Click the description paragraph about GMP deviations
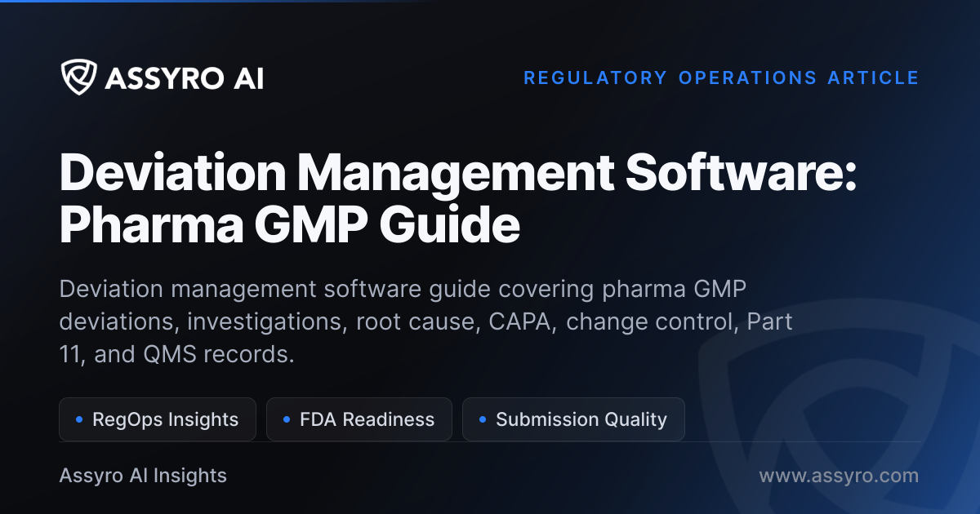The width and height of the screenshot is (980, 514). [425, 322]
